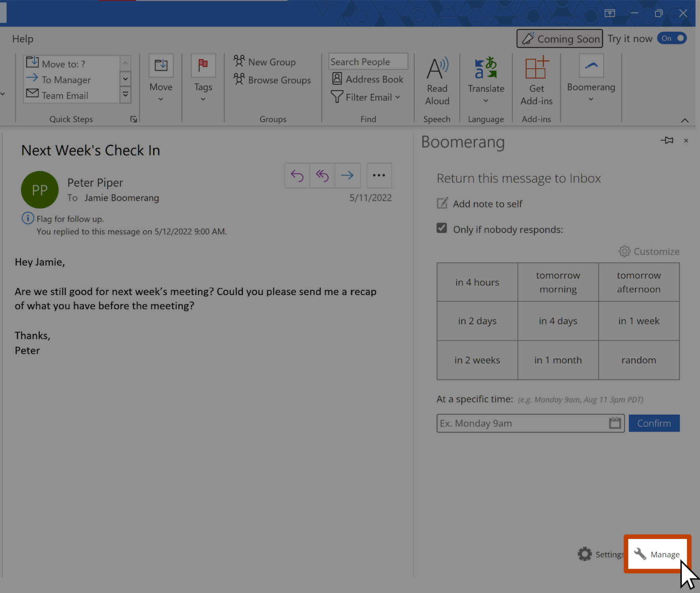This screenshot has width=700, height=593.
Task: Click the Flag for follow up info icon
Action: point(28,218)
